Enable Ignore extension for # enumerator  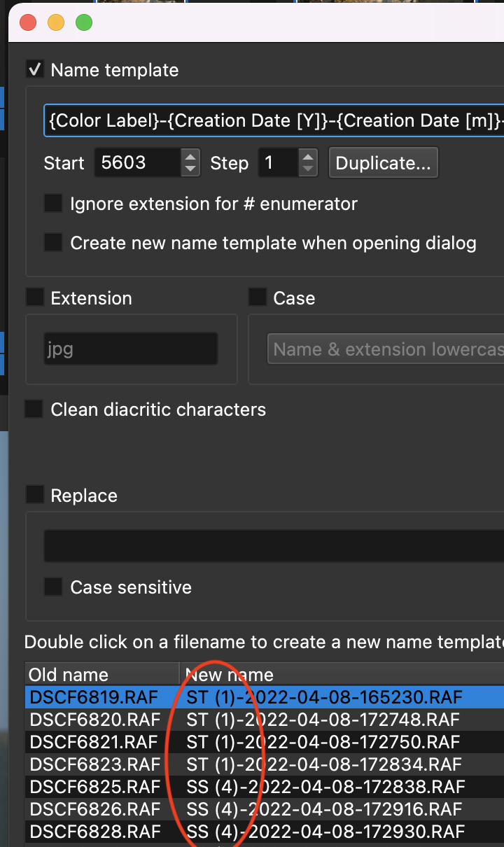point(53,204)
